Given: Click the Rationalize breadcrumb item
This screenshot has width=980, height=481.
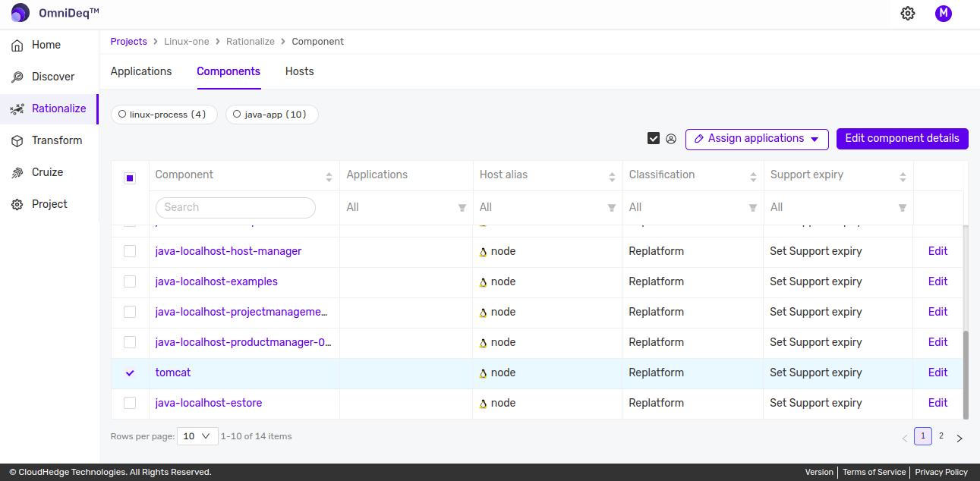Looking at the screenshot, I should pos(251,42).
